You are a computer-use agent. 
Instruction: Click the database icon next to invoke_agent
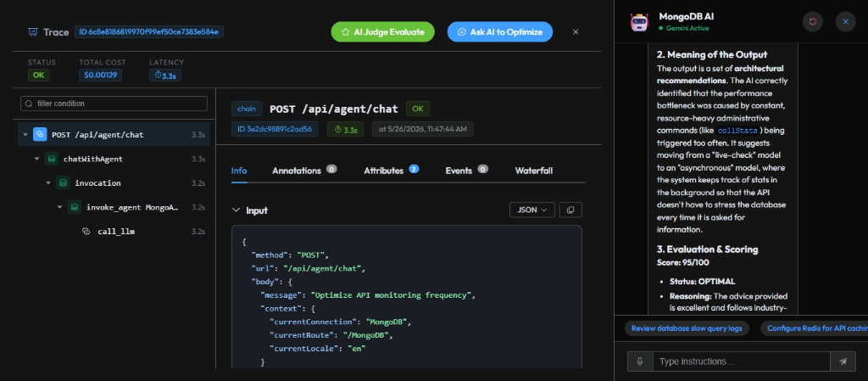75,207
